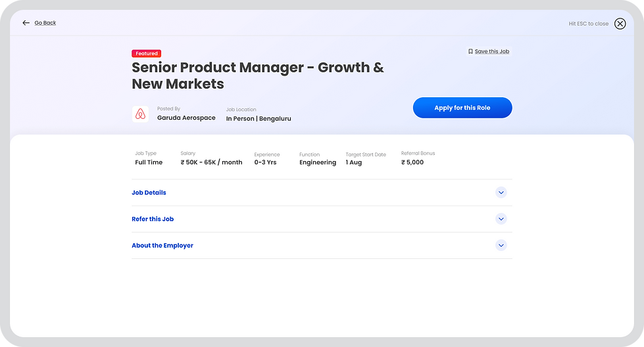Click the salary ₹ 50K - 65K value

[x=211, y=162]
